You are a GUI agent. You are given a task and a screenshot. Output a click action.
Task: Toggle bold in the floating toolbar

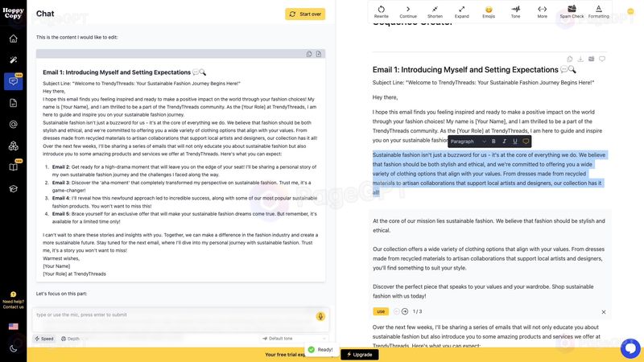coord(493,142)
